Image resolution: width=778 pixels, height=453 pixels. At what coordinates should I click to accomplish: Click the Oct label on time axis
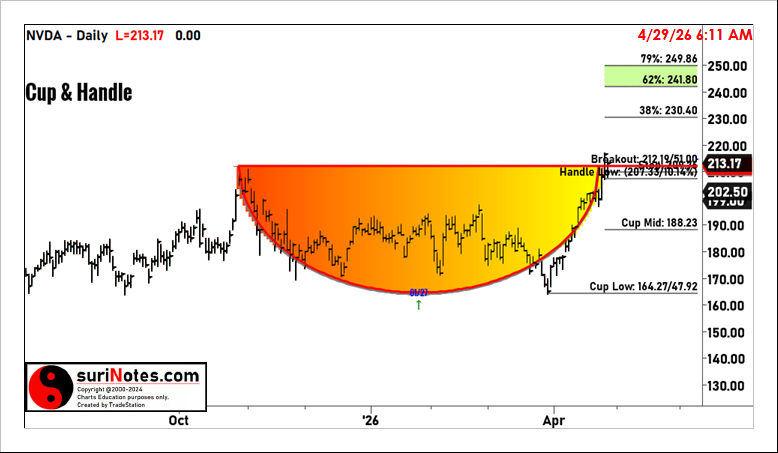point(179,420)
